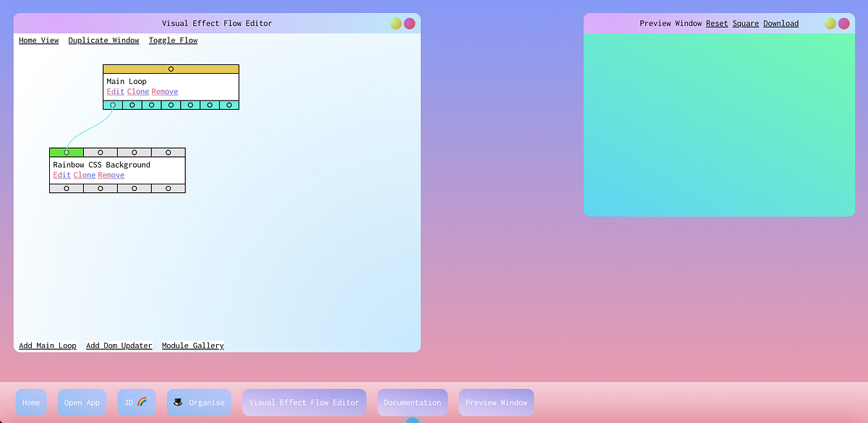The width and height of the screenshot is (868, 423).
Task: Click the top hat icon on the Organise button
Action: pos(178,402)
